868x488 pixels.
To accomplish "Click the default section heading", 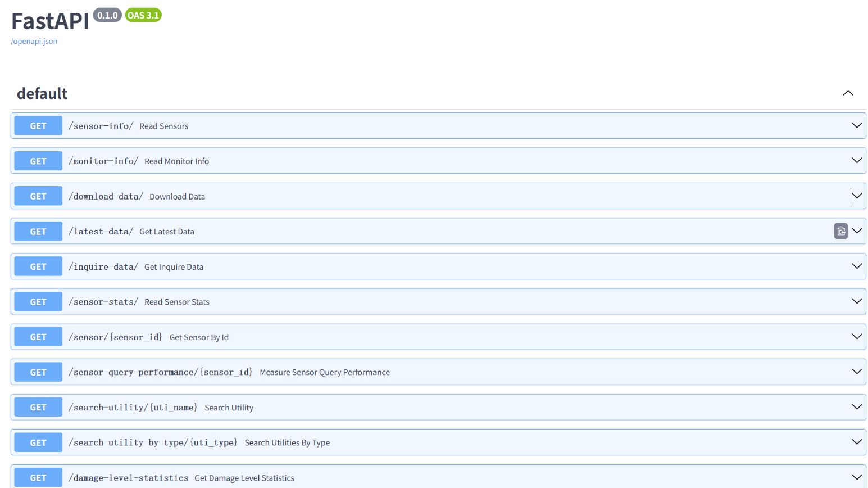I will (42, 93).
